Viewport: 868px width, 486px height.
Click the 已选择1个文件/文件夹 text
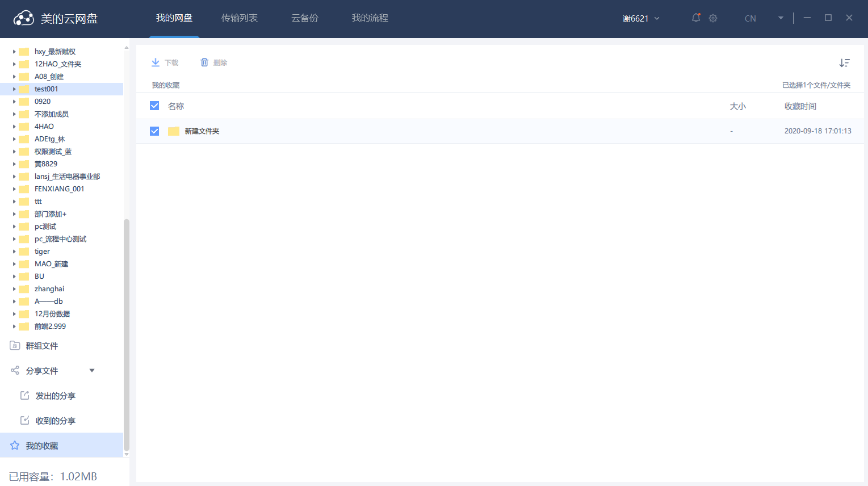click(816, 85)
